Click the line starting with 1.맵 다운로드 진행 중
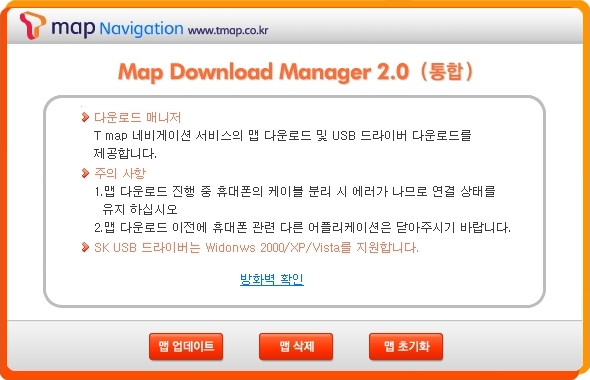This screenshot has width=590, height=380. [x=295, y=192]
